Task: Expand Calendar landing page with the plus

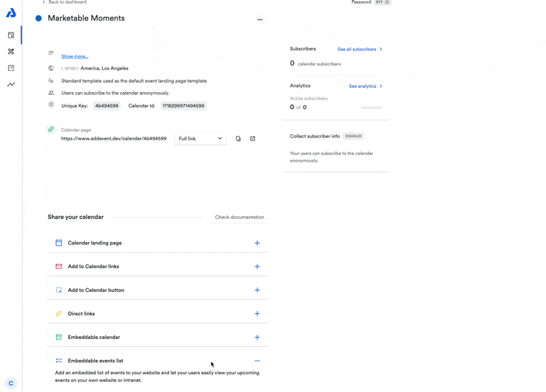Action: point(257,243)
